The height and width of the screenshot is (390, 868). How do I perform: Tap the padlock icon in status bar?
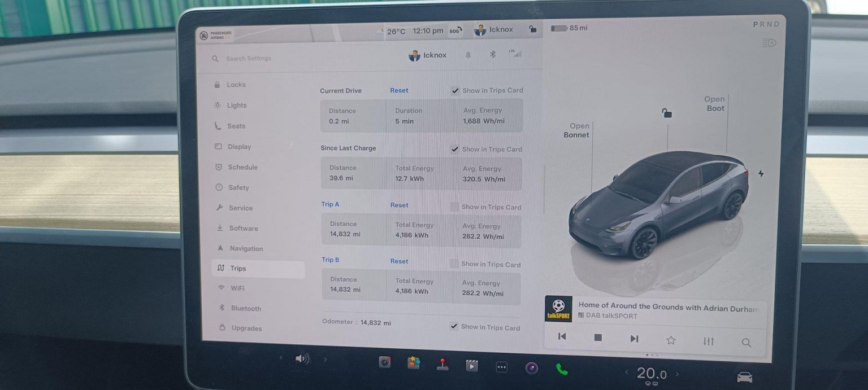click(x=532, y=29)
